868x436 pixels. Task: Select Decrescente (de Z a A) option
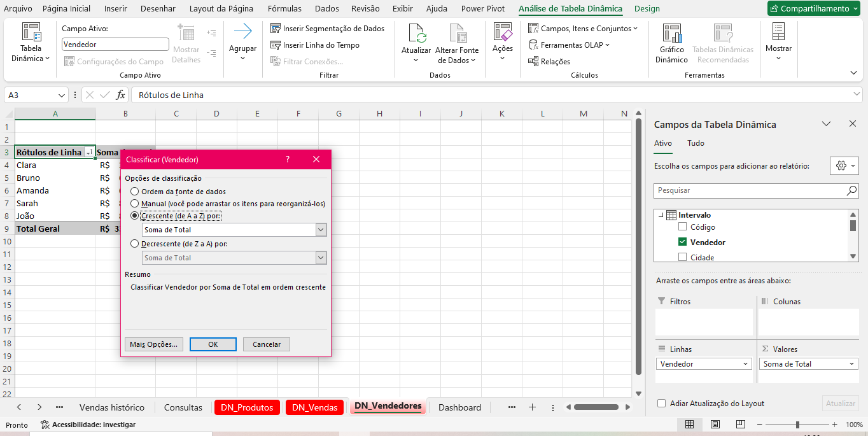[x=134, y=244]
